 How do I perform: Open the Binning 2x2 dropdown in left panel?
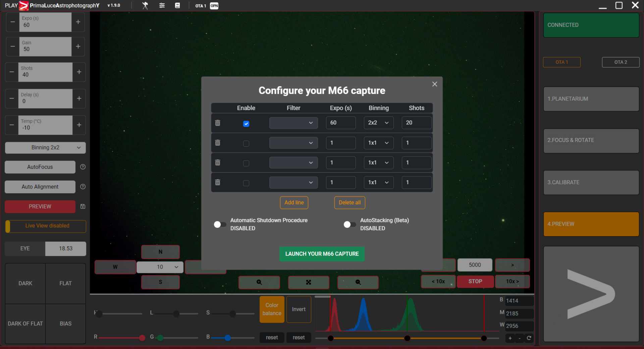click(45, 148)
